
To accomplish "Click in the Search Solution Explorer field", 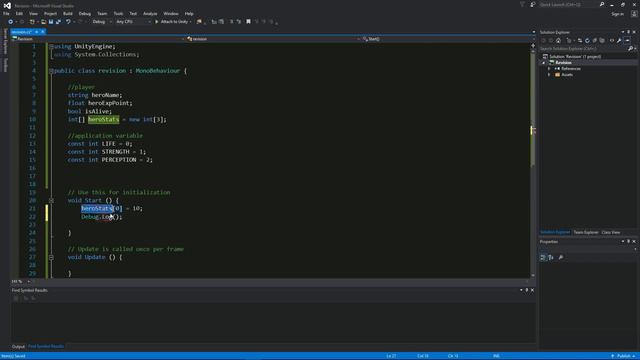I will (584, 49).
